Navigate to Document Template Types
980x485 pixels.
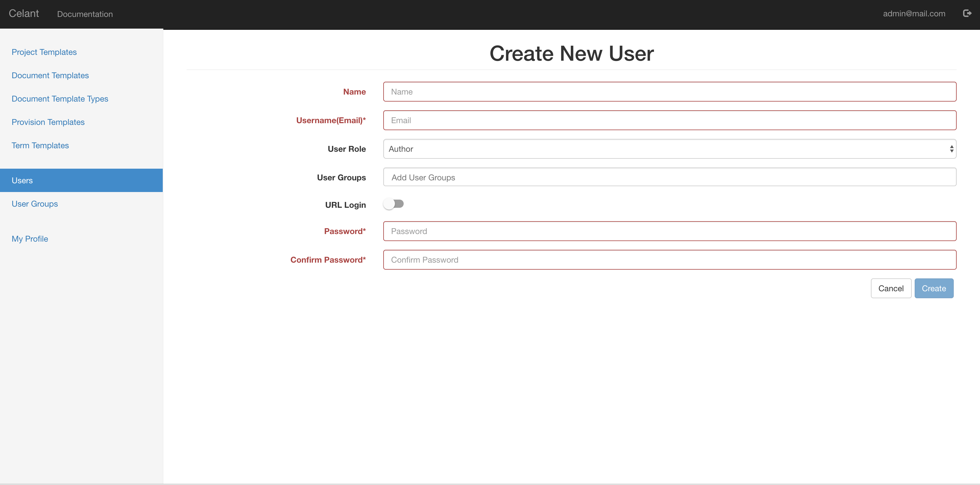click(x=60, y=99)
